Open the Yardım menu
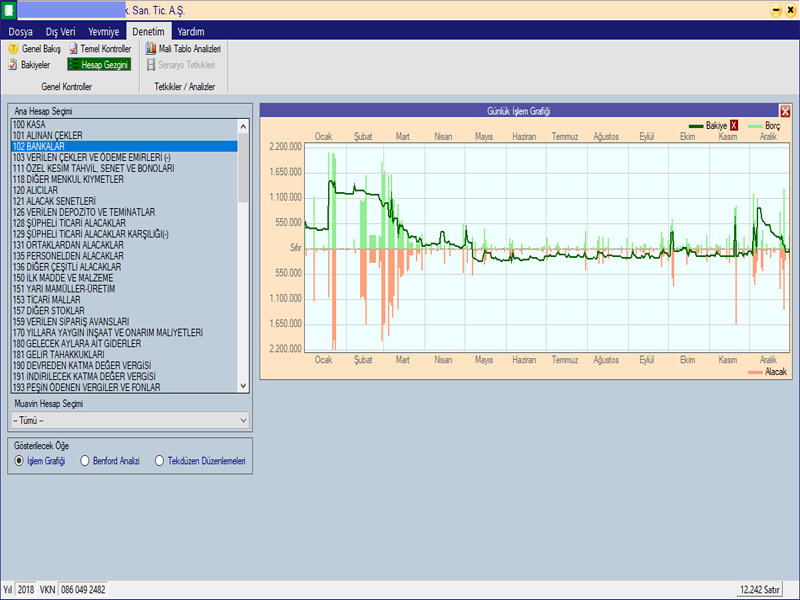The height and width of the screenshot is (600, 800). click(191, 32)
